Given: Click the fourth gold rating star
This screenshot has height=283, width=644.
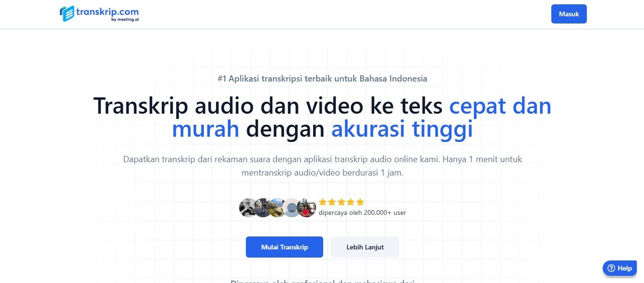Looking at the screenshot, I should pos(351,202).
